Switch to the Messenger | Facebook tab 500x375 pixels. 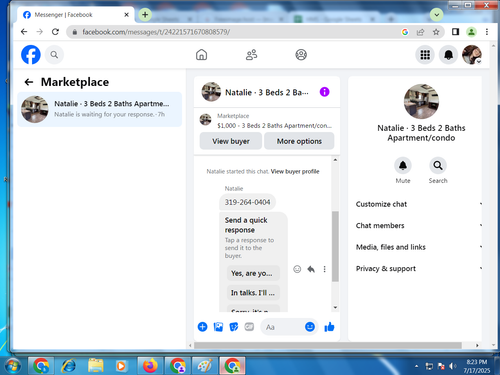pyautogui.click(x=75, y=15)
